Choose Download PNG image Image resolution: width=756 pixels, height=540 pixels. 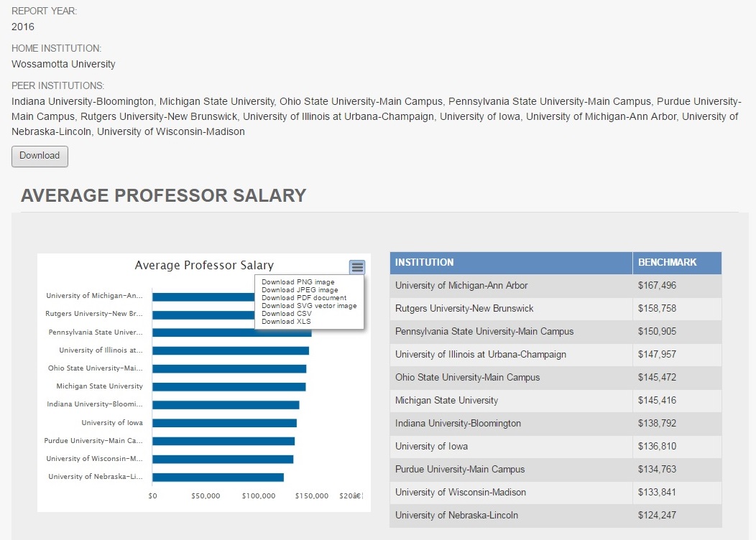[298, 281]
